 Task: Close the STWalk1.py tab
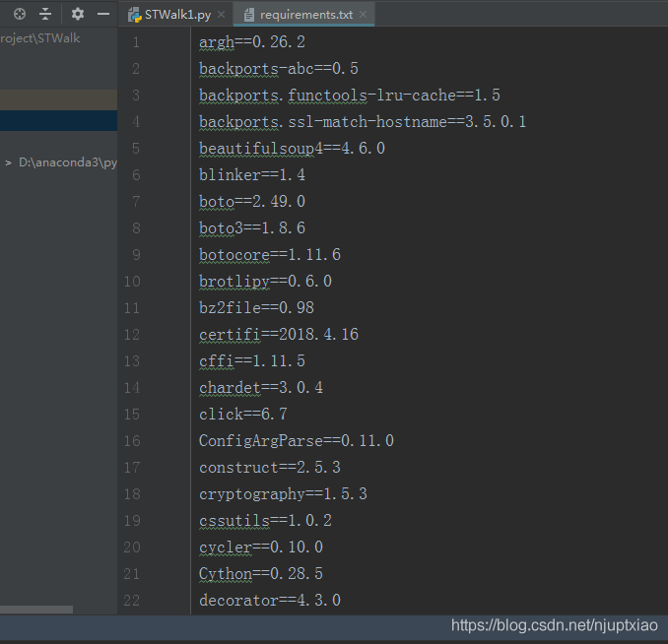pyautogui.click(x=221, y=15)
